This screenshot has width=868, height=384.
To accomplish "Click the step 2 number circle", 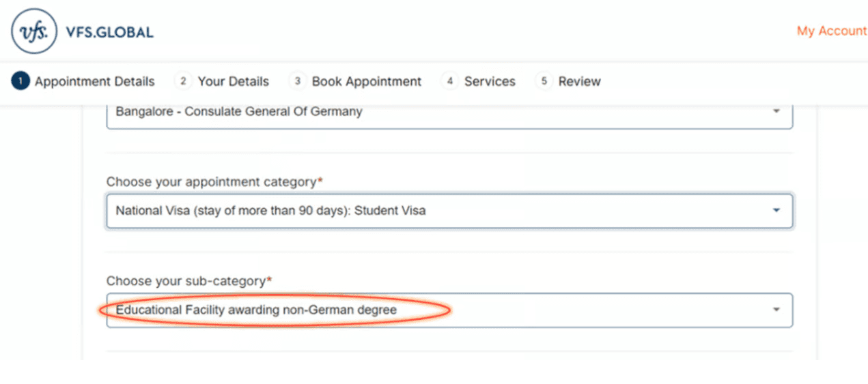I will click(x=183, y=81).
